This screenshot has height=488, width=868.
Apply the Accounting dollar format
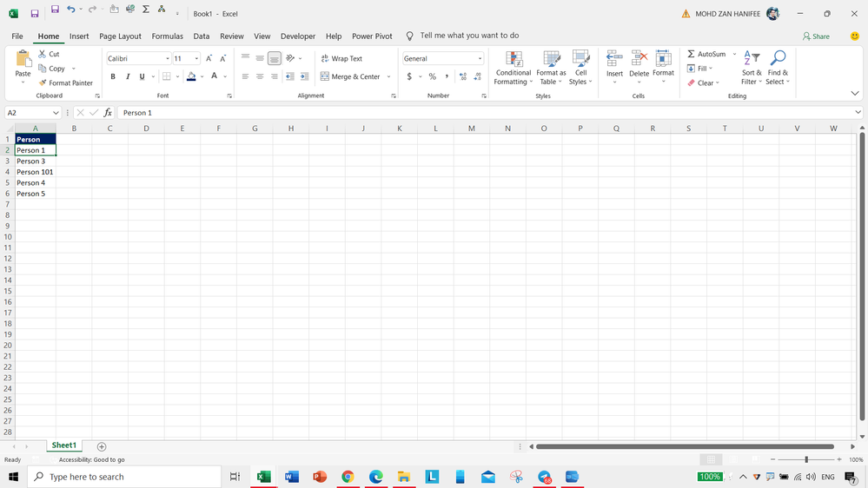point(409,76)
